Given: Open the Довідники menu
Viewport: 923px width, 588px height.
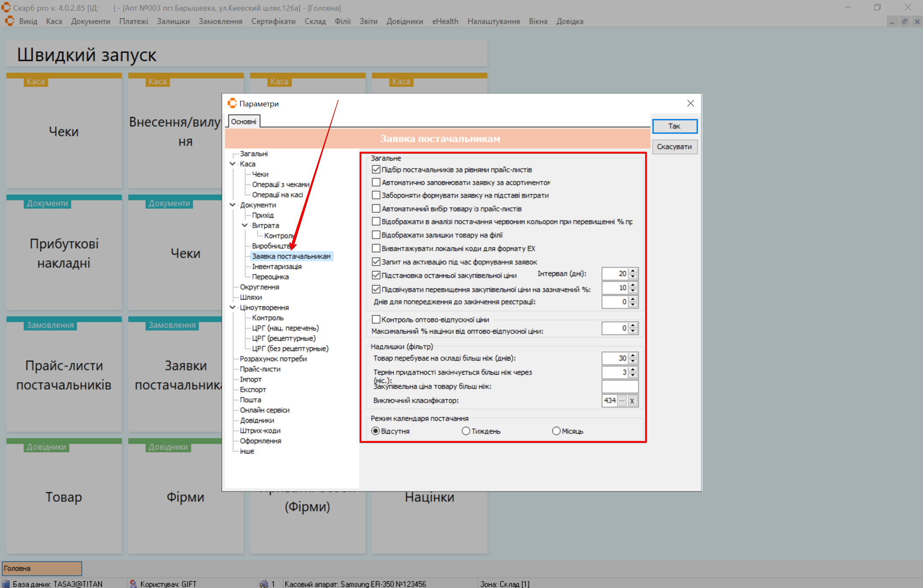Looking at the screenshot, I should (404, 21).
